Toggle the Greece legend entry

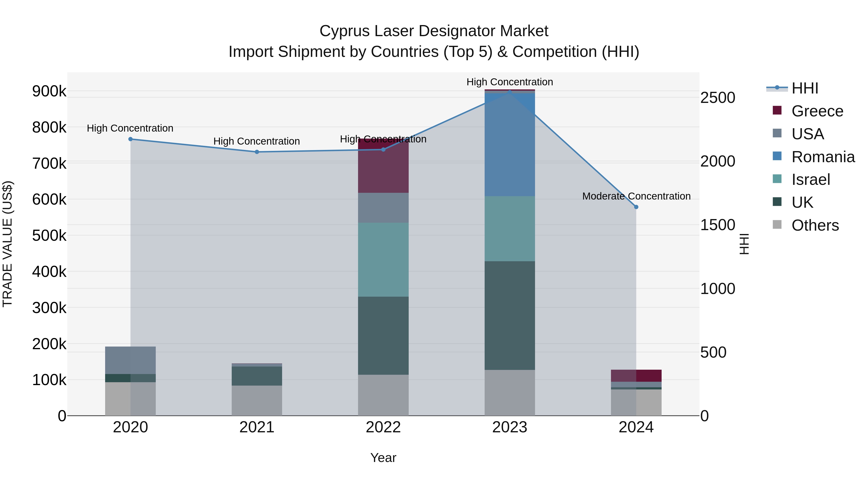[808, 111]
